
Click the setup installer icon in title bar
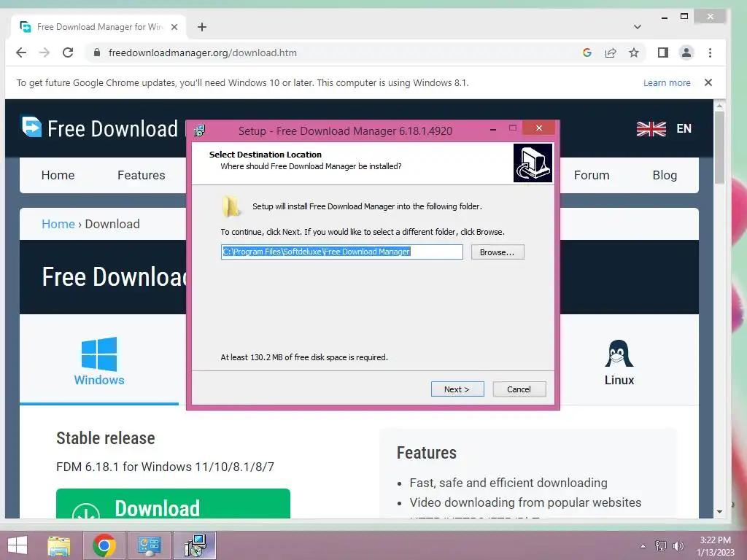pos(200,131)
